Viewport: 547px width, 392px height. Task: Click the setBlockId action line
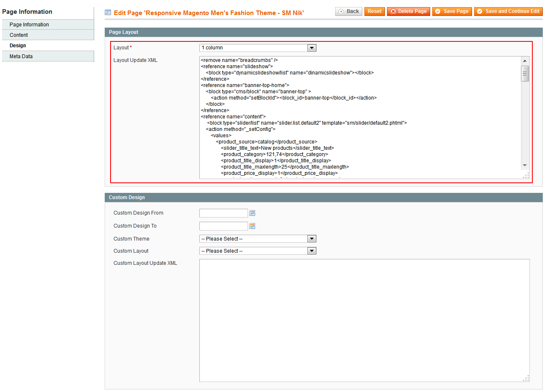click(294, 98)
